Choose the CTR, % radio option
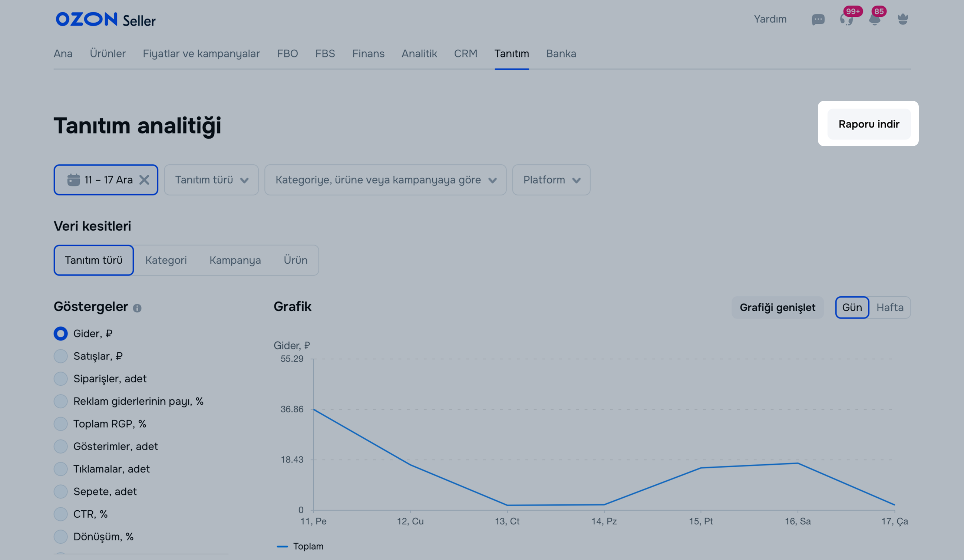Viewport: 964px width, 560px height. pyautogui.click(x=60, y=514)
